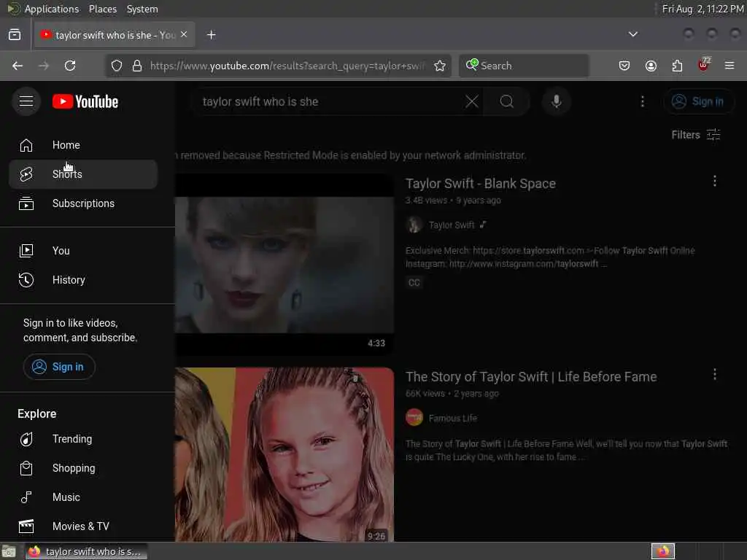
Task: Open watch History
Action: (x=83, y=280)
